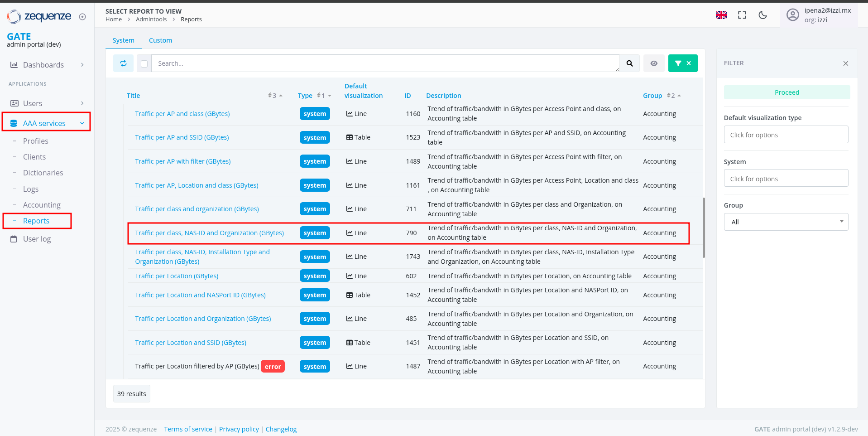Open Clients in the sidebar
The height and width of the screenshot is (436, 868).
[x=34, y=157]
